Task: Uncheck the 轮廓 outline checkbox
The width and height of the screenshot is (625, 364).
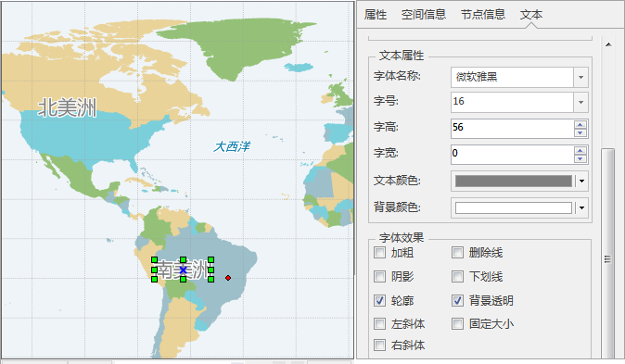Action: [x=380, y=300]
